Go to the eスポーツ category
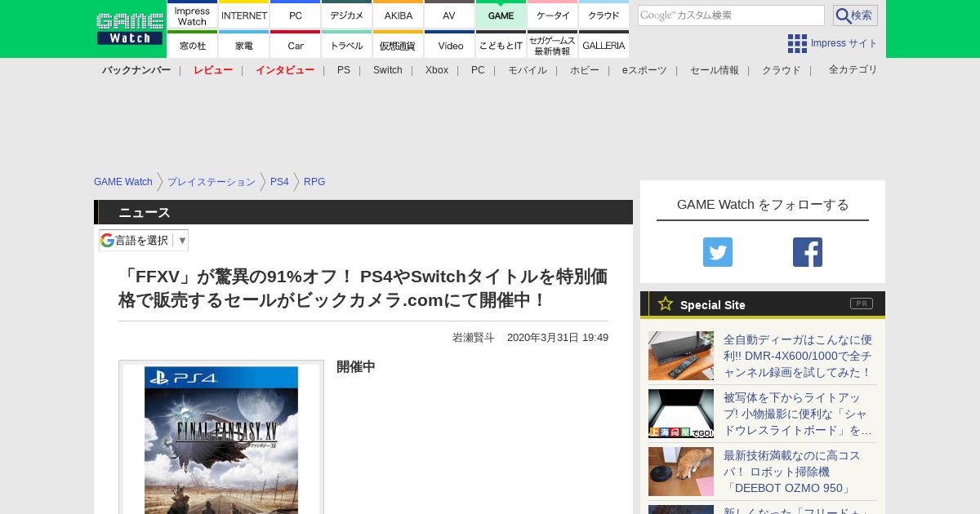This screenshot has height=514, width=980. coord(644,70)
